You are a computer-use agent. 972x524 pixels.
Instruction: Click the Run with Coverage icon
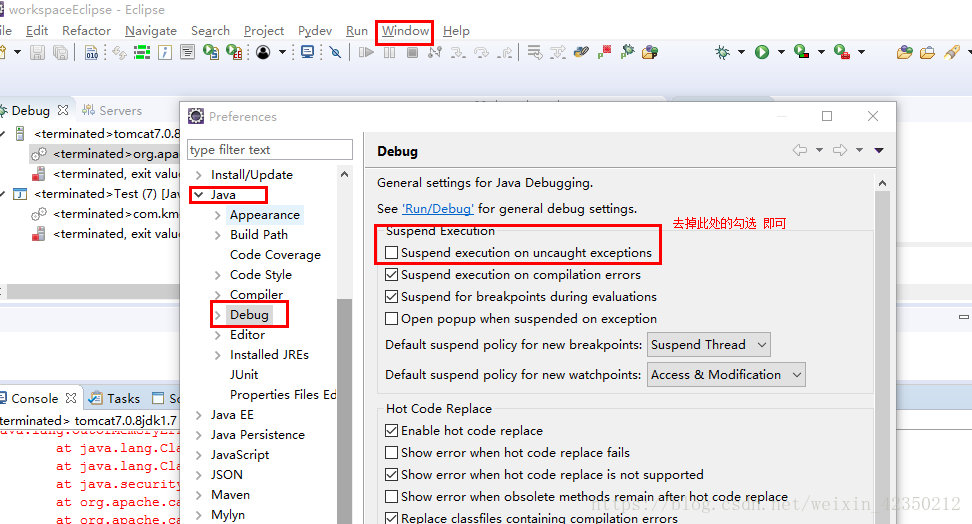pos(802,53)
